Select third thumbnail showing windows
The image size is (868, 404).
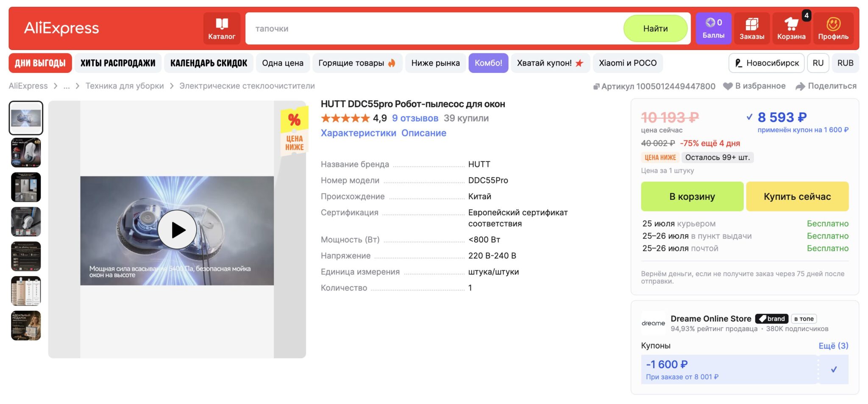pos(26,187)
